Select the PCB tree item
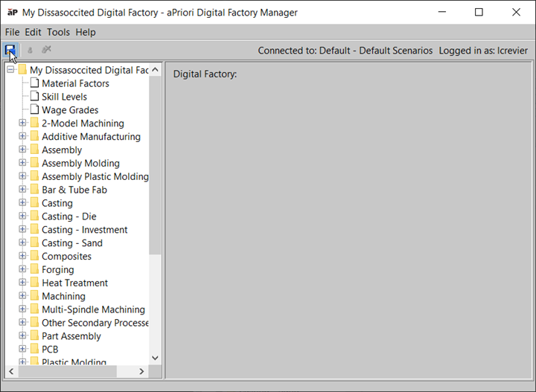 pos(50,350)
